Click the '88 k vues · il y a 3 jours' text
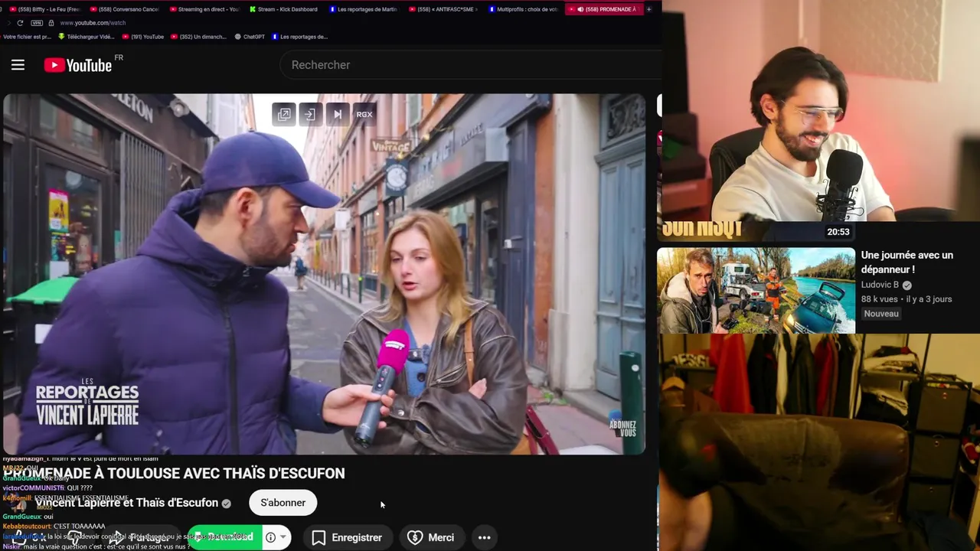Screen dimensions: 980x551 pyautogui.click(x=906, y=299)
